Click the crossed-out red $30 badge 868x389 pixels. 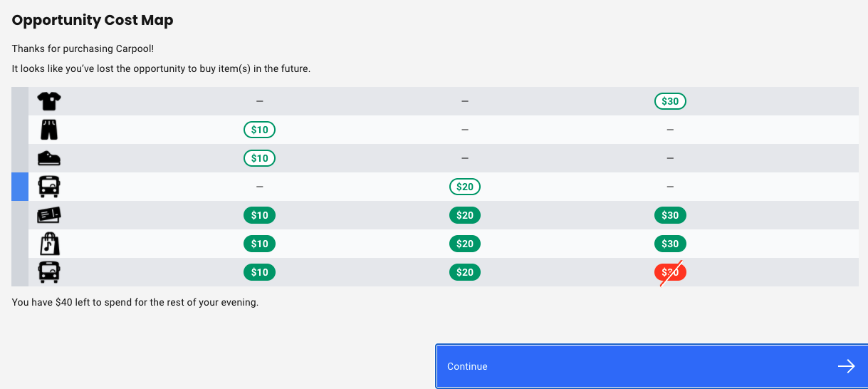click(670, 272)
